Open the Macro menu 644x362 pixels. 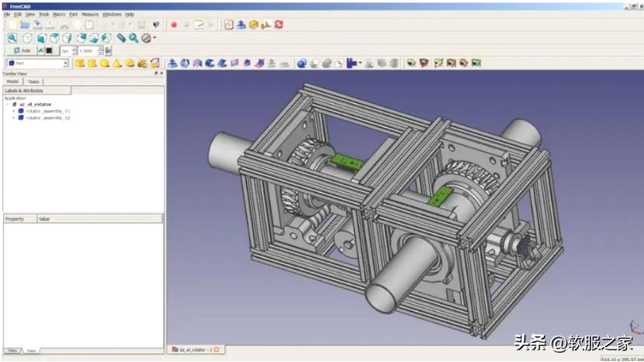[x=59, y=14]
